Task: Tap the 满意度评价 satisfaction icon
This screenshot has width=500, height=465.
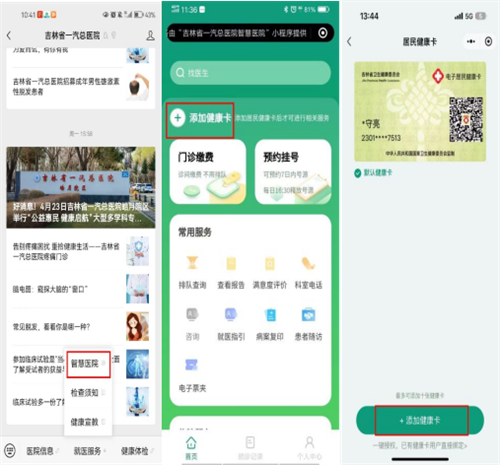Action: tap(270, 263)
